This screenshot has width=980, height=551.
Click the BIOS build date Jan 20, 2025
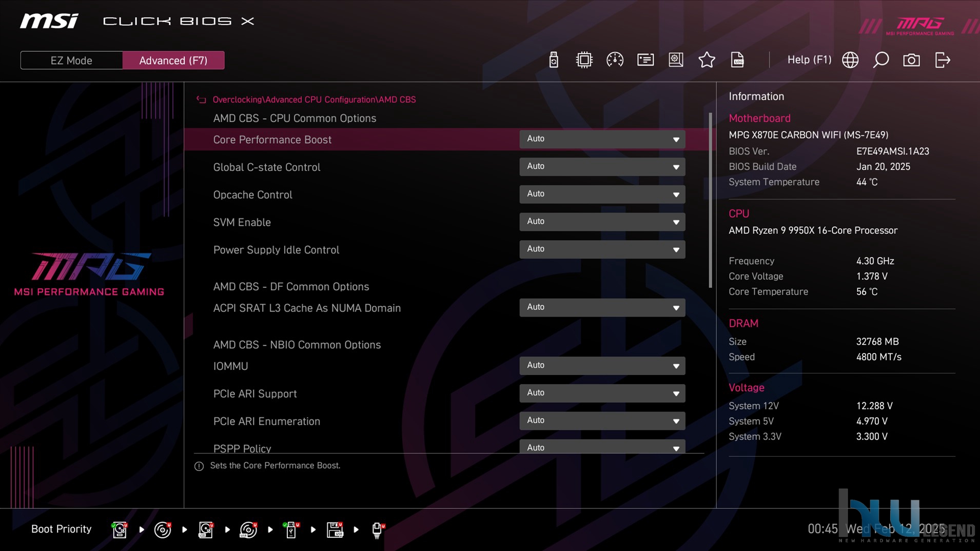click(883, 167)
